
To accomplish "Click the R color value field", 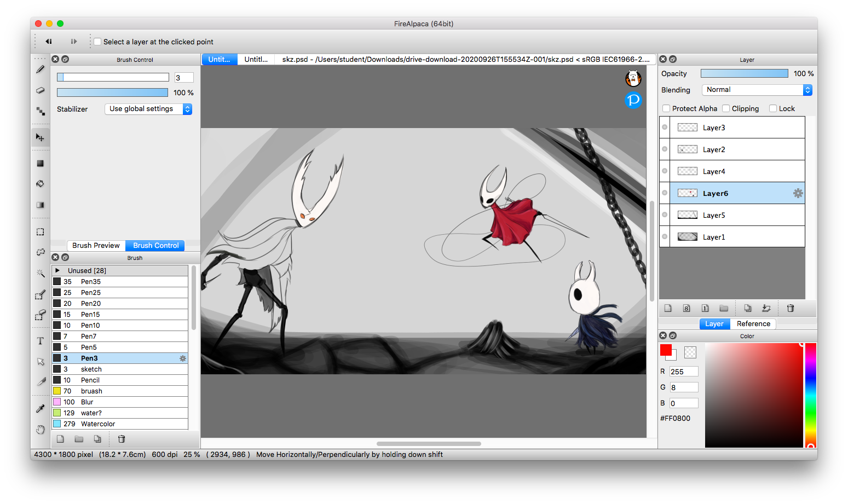I will 684,372.
